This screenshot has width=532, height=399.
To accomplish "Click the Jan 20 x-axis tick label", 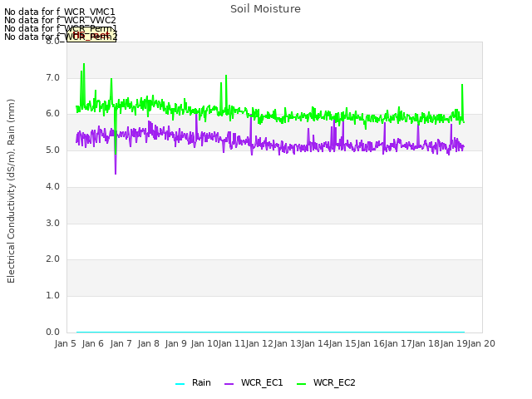I will pos(481,343).
